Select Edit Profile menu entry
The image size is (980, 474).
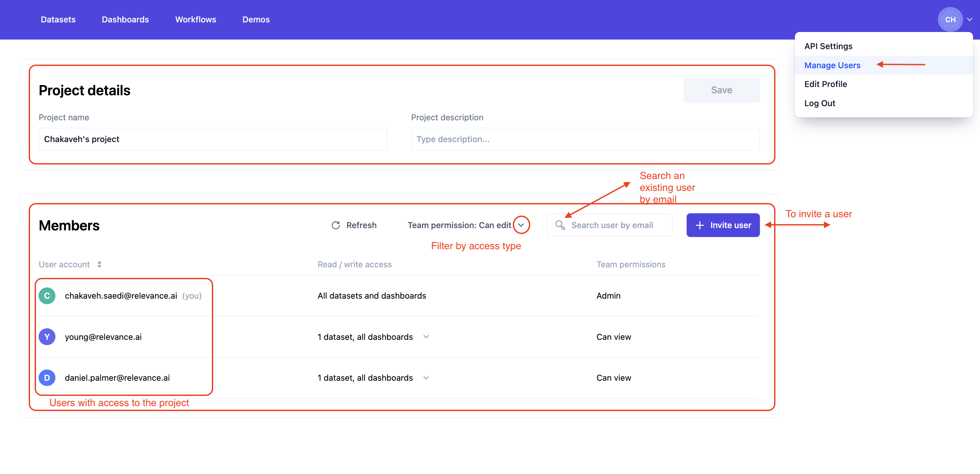[826, 84]
